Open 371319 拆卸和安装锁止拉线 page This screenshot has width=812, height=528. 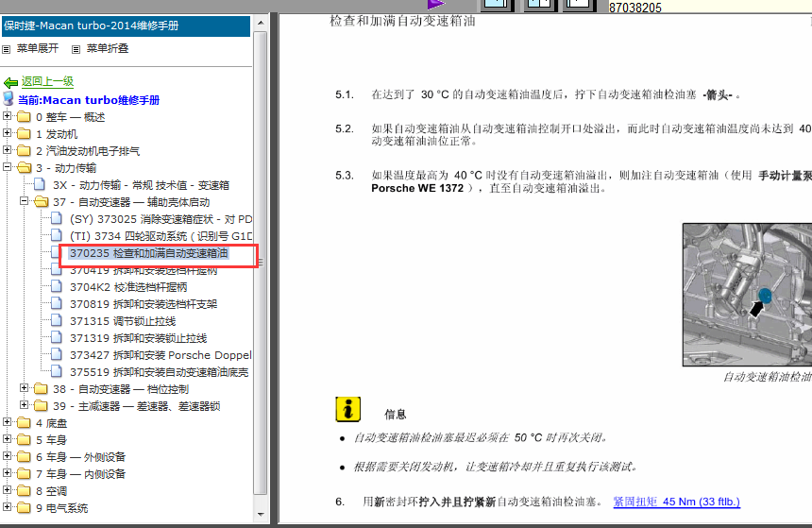138,338
